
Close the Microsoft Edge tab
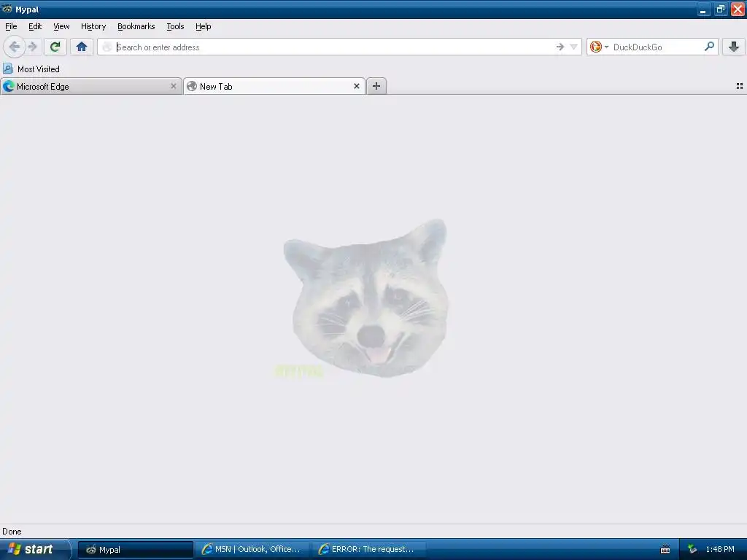click(x=174, y=86)
